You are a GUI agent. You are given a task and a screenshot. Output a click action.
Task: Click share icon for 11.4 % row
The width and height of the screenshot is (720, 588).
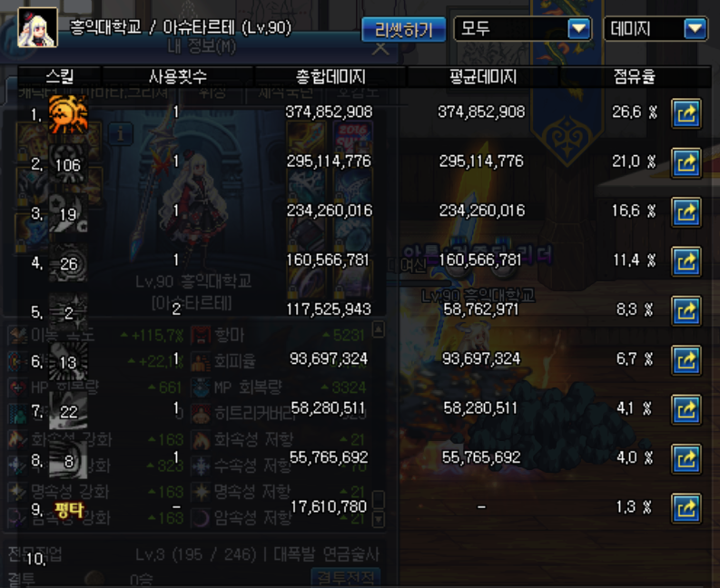[686, 261]
